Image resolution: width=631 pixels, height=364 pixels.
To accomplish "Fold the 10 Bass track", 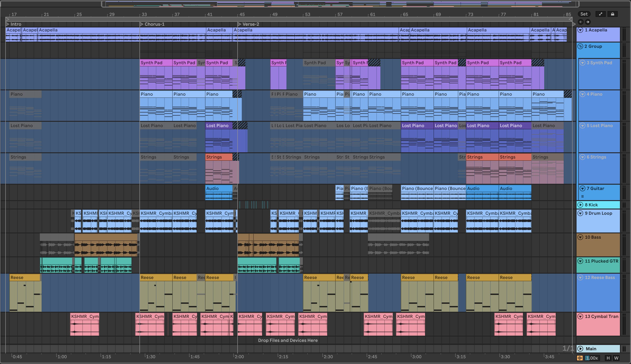I will [x=580, y=237].
